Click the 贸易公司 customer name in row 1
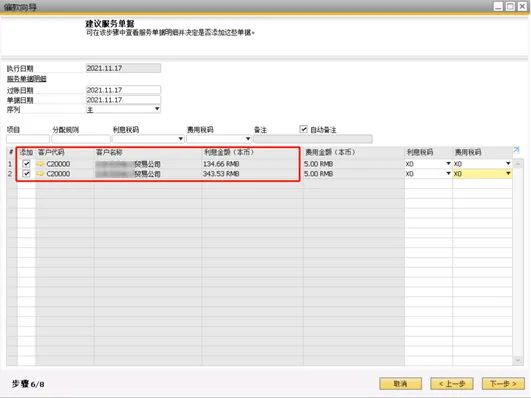Screen dimensions: 531x398 (x=147, y=164)
